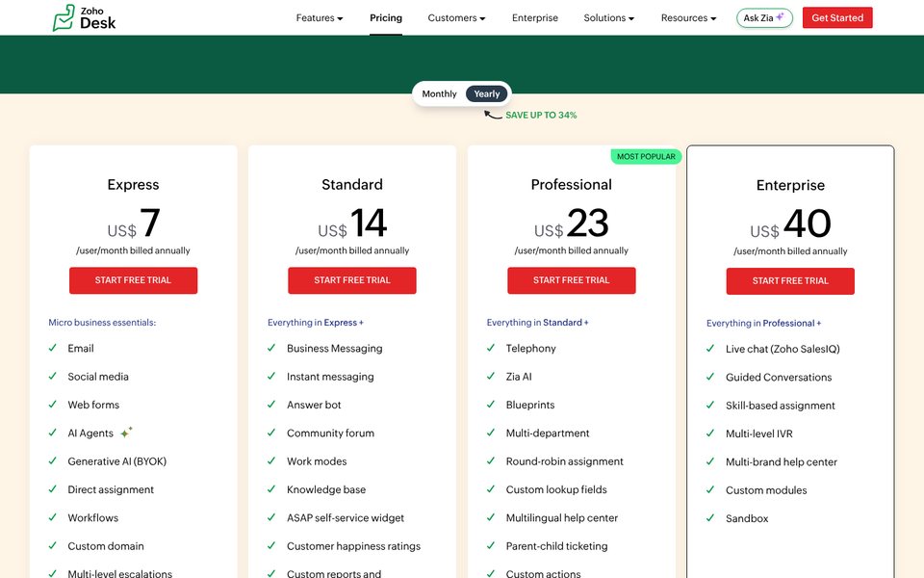Click the Enterprise plan card heading
Viewport: 924px width, 578px height.
(790, 185)
